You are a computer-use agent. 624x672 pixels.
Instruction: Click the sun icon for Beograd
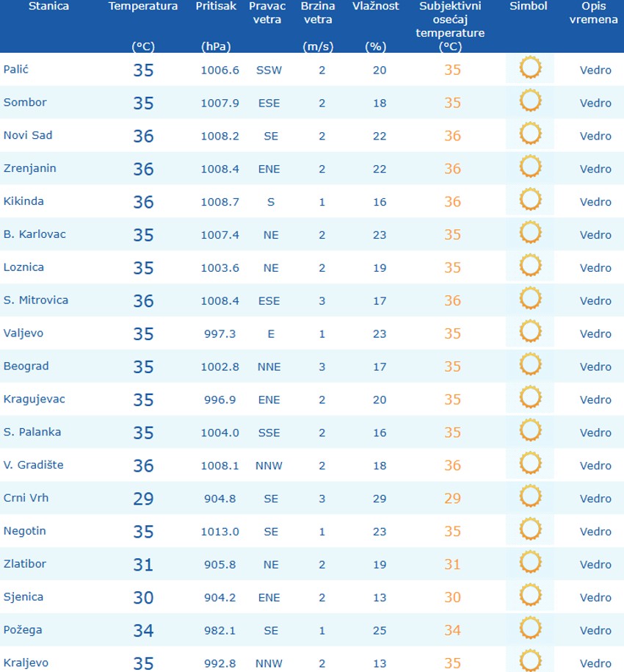[530, 366]
